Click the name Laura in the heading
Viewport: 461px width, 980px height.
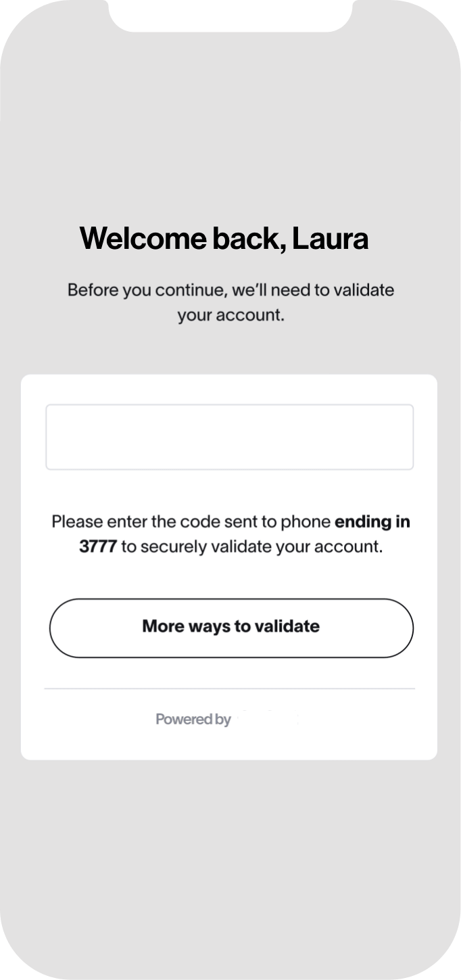(x=330, y=239)
